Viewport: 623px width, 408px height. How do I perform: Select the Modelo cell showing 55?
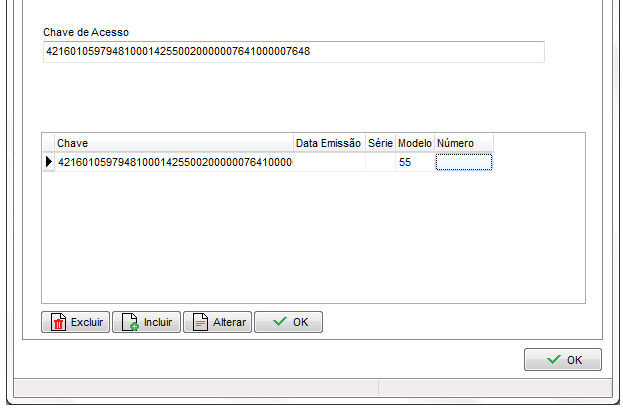click(x=415, y=162)
